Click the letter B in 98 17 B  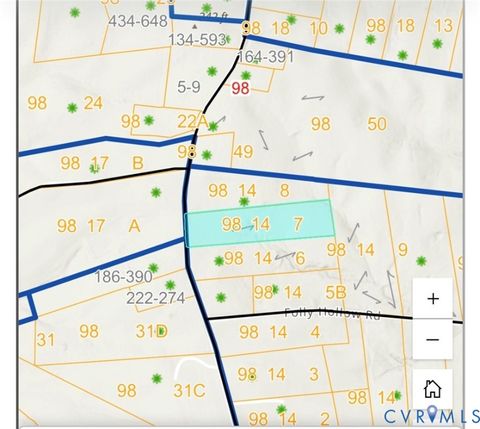(x=138, y=163)
